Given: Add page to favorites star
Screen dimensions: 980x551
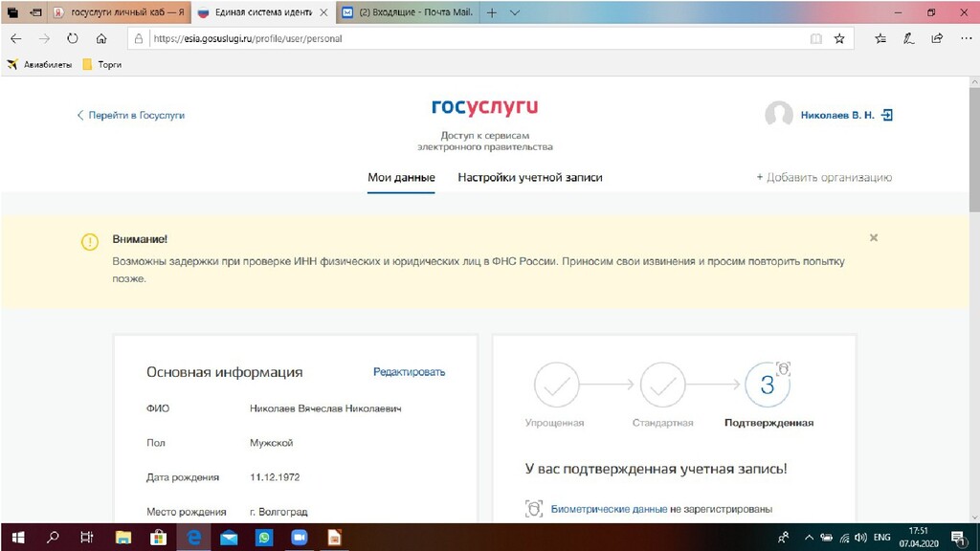Looking at the screenshot, I should point(839,38).
